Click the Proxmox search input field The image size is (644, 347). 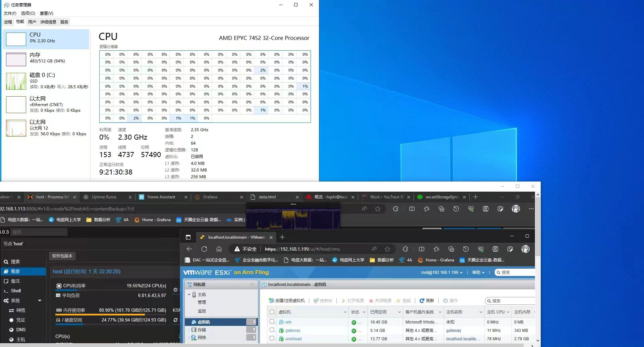coord(39,232)
